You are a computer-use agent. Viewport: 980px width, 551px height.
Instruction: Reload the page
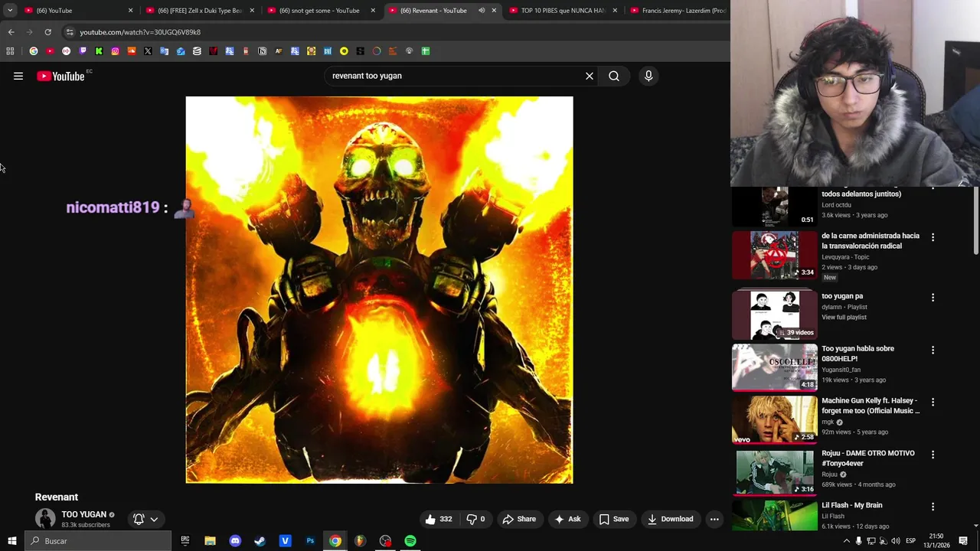[47, 32]
